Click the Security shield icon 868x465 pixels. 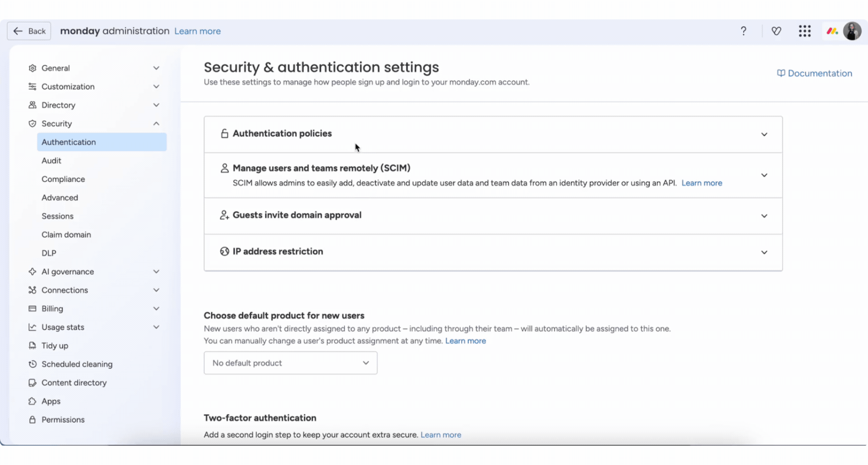click(32, 124)
